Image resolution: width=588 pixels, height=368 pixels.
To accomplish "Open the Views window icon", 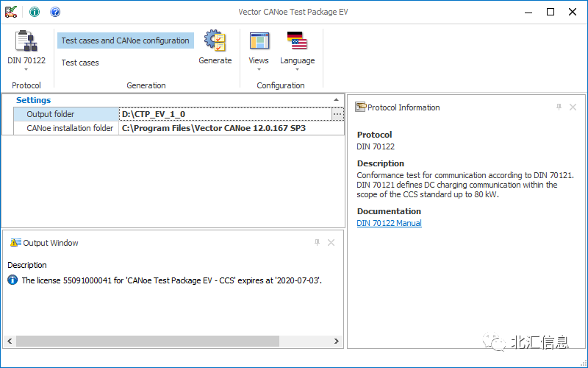I will click(259, 41).
